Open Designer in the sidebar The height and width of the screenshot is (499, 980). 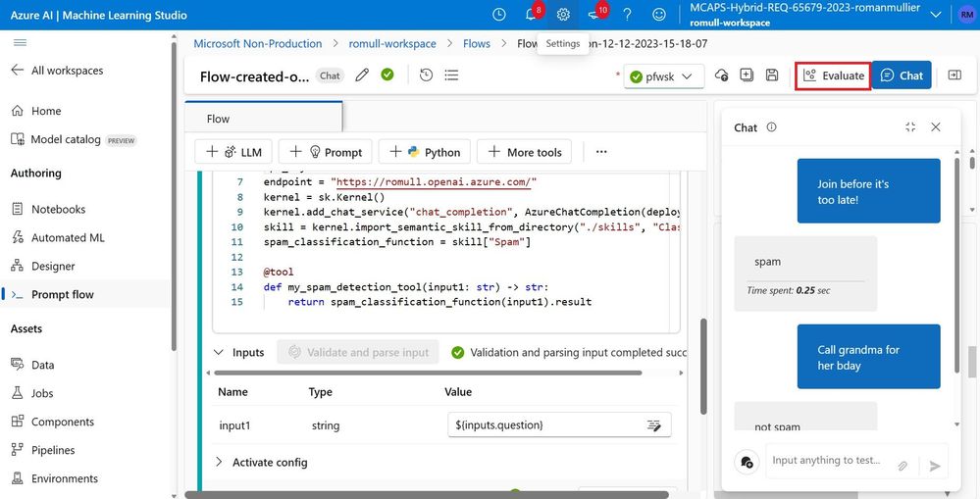43,266
